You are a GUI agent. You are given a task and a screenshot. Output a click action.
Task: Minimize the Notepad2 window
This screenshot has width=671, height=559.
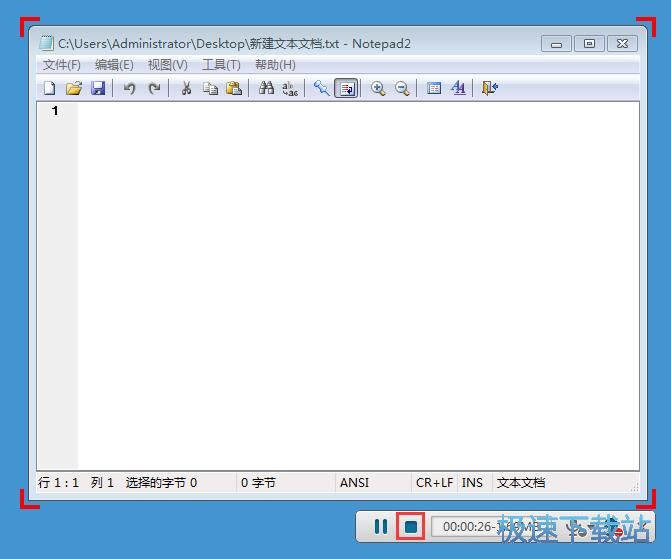(556, 44)
